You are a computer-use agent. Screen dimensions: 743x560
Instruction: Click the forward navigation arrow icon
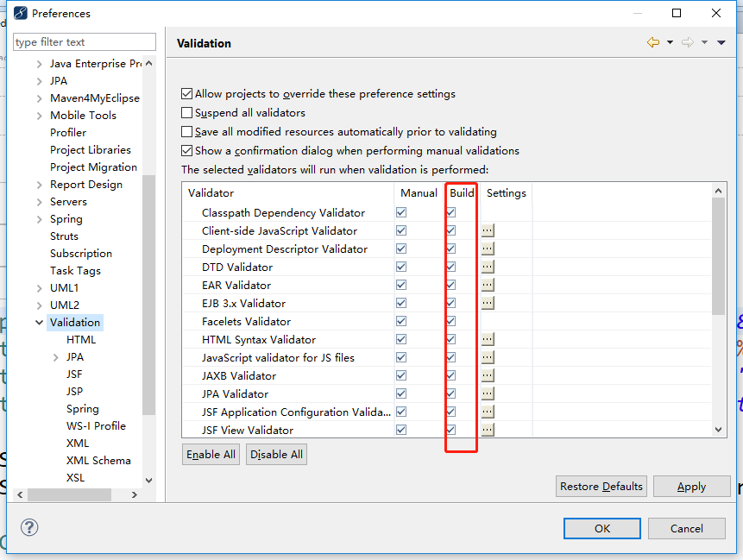tap(688, 42)
